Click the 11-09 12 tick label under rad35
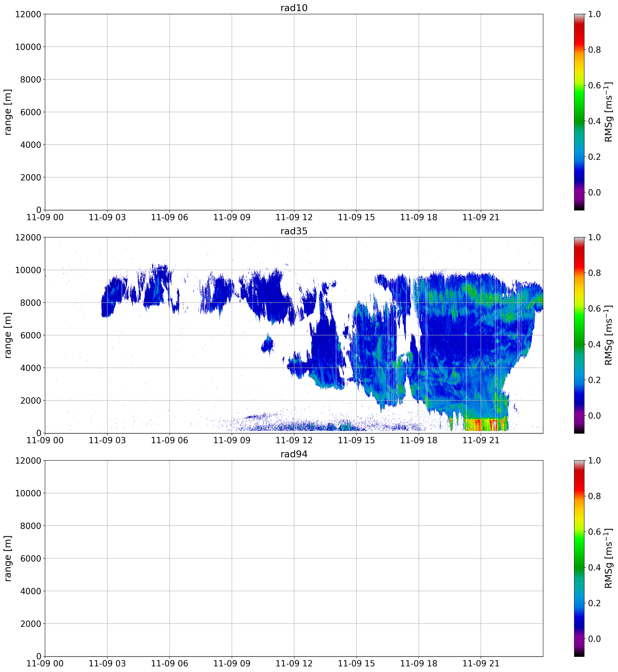 coord(294,440)
